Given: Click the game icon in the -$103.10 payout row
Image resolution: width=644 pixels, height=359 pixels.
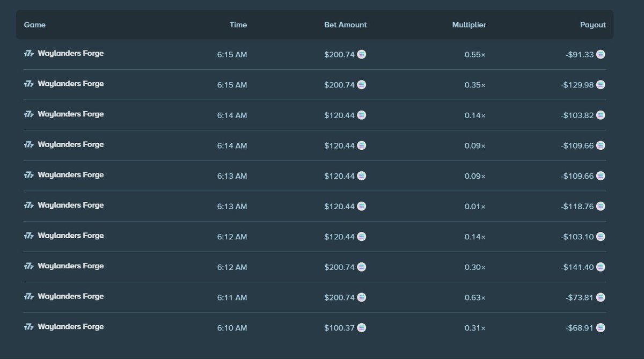Looking at the screenshot, I should [29, 236].
